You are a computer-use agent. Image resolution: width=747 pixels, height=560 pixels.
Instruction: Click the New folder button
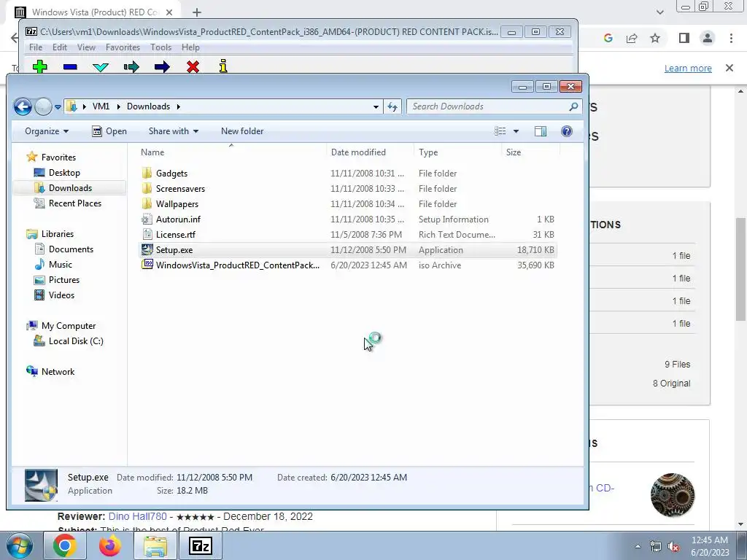click(242, 131)
